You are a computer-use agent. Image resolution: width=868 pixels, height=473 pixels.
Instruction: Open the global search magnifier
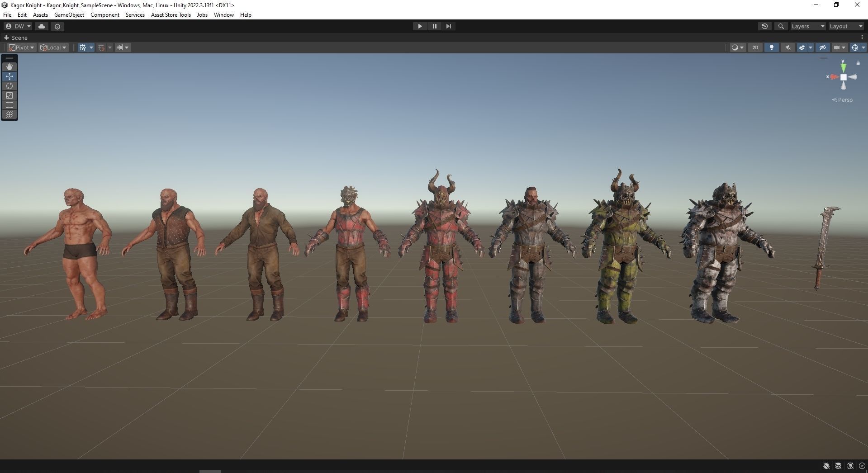781,26
